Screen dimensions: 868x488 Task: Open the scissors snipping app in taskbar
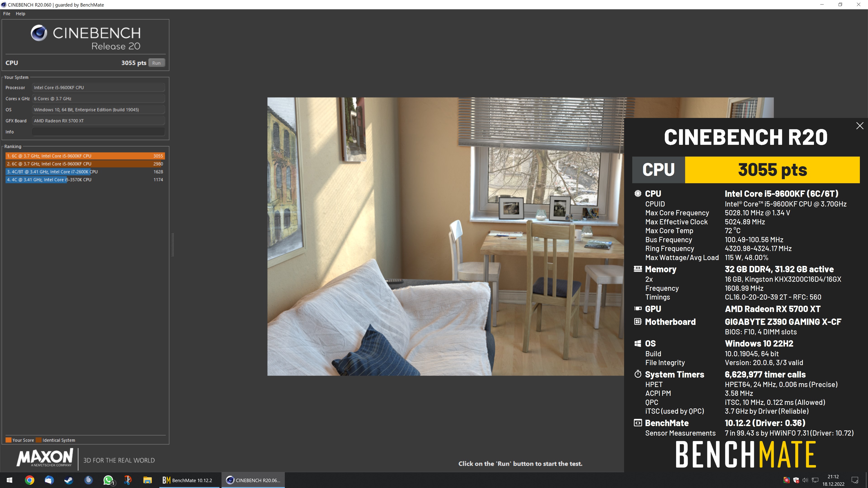coord(128,480)
